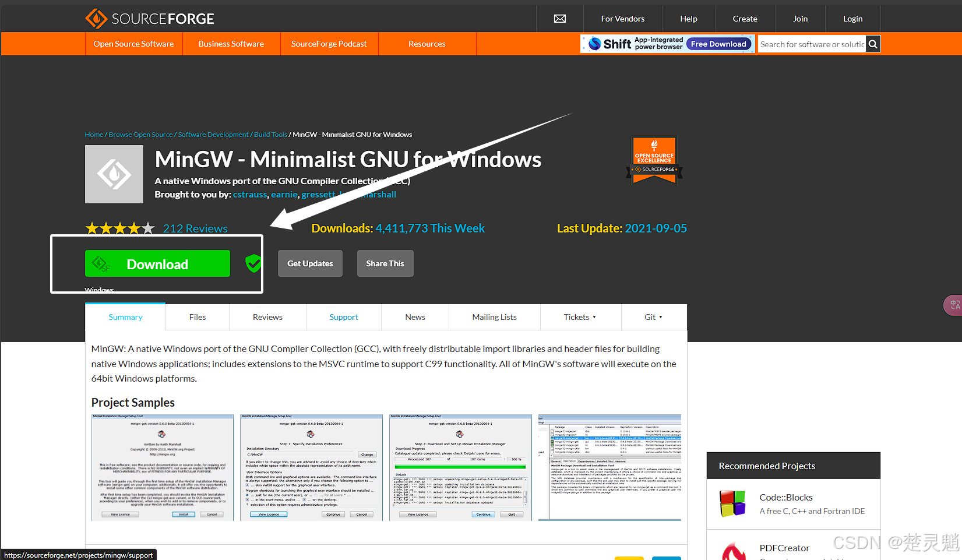Screen dimensions: 962x560
Task: Click the Build Tools breadcrumb
Action: point(270,135)
